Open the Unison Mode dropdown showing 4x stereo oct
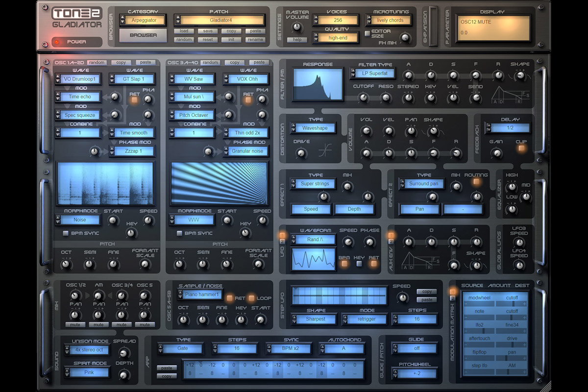 click(x=89, y=350)
